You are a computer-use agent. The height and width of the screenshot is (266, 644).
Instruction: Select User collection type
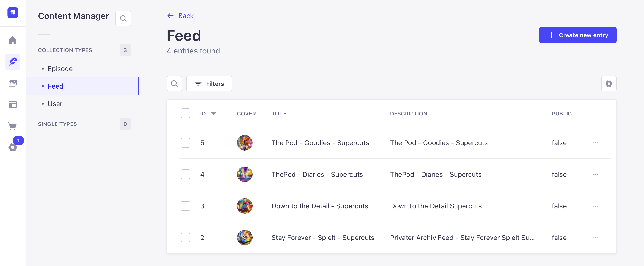[55, 104]
